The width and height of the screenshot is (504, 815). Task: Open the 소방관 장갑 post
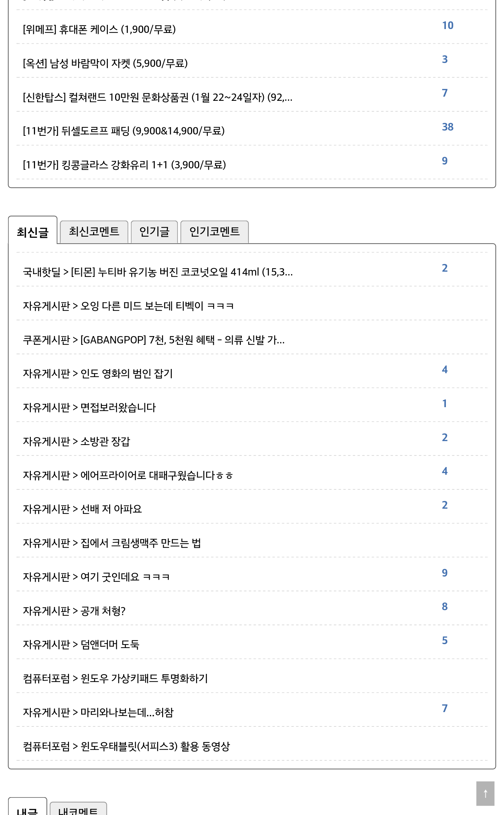76,441
